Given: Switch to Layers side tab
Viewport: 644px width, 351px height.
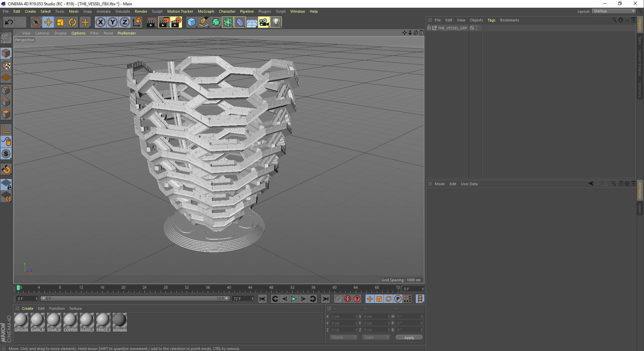Looking at the screenshot, I should coord(640,208).
